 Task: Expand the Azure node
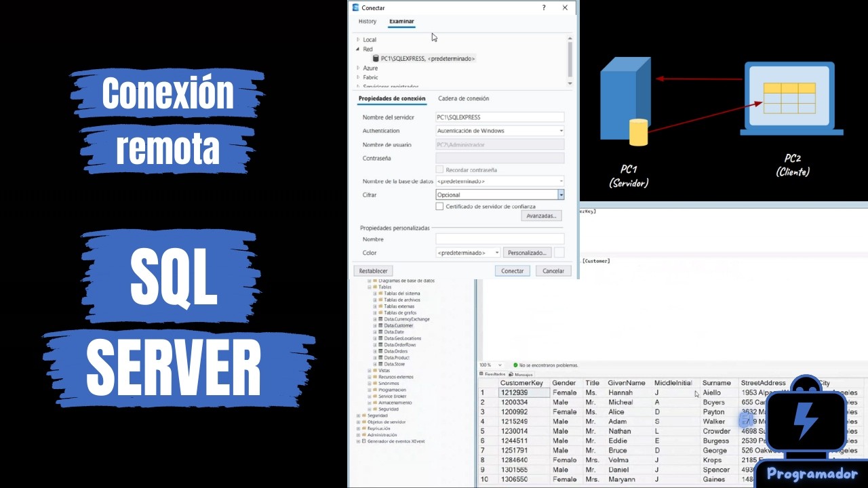click(358, 68)
